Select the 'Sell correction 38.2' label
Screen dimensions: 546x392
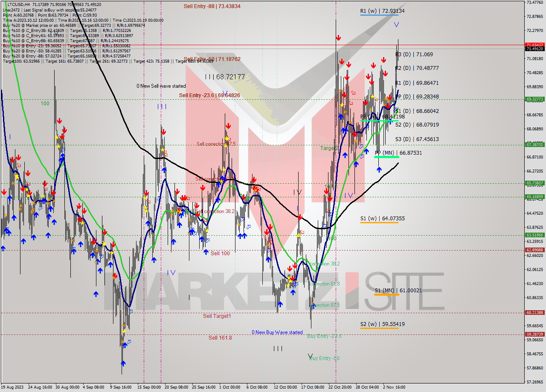coord(215,211)
